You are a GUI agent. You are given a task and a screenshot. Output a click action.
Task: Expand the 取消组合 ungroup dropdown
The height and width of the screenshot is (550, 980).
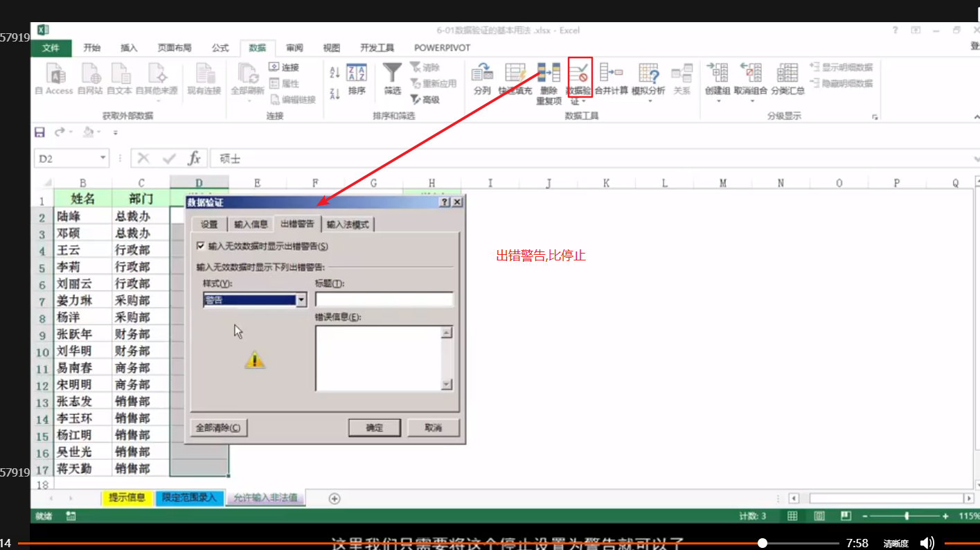[x=751, y=101]
